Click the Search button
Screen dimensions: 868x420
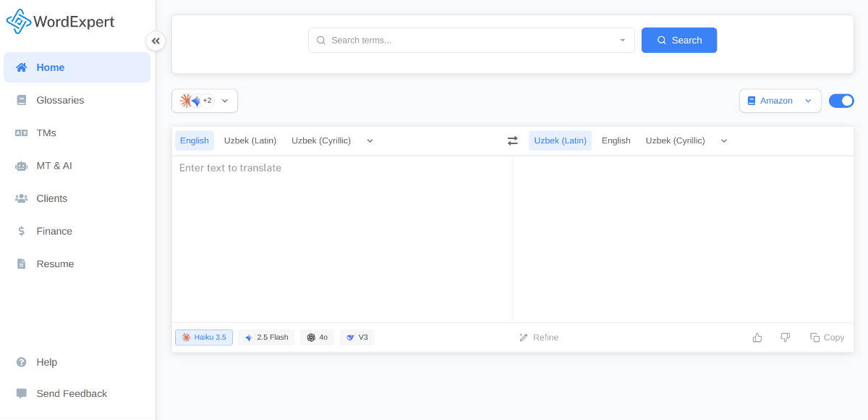(x=678, y=40)
